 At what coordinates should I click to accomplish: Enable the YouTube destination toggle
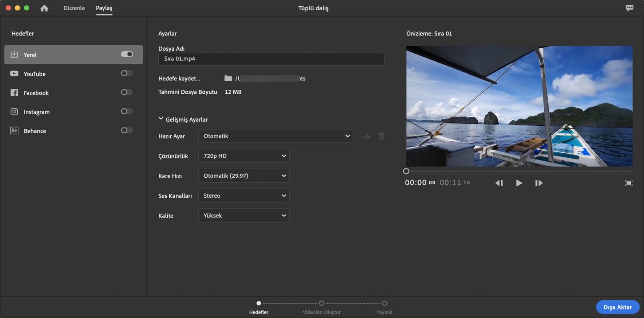127,73
